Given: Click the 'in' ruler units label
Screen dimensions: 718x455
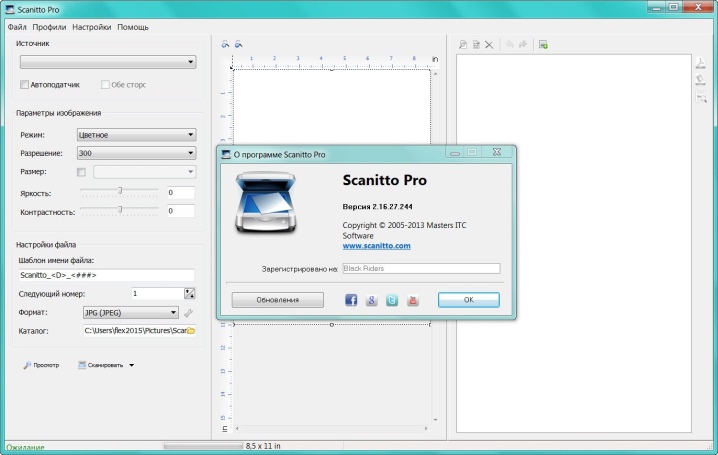Looking at the screenshot, I should pyautogui.click(x=435, y=59).
